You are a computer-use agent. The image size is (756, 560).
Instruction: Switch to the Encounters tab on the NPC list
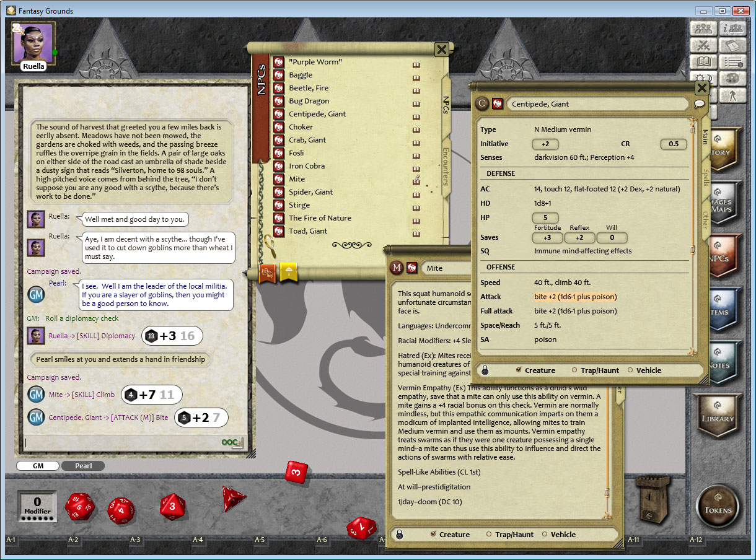click(x=445, y=168)
